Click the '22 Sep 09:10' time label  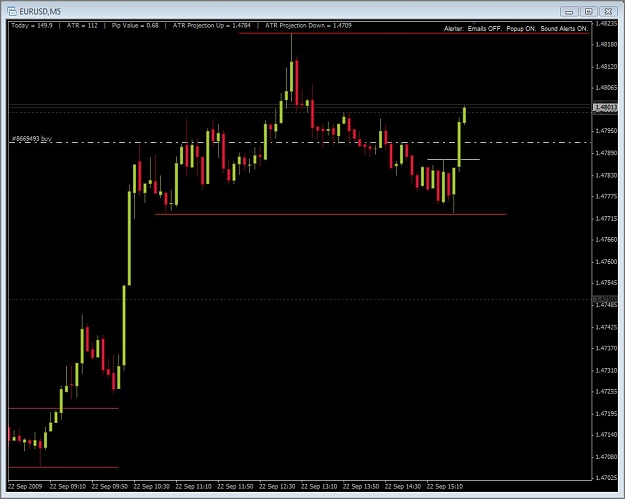tap(68, 487)
